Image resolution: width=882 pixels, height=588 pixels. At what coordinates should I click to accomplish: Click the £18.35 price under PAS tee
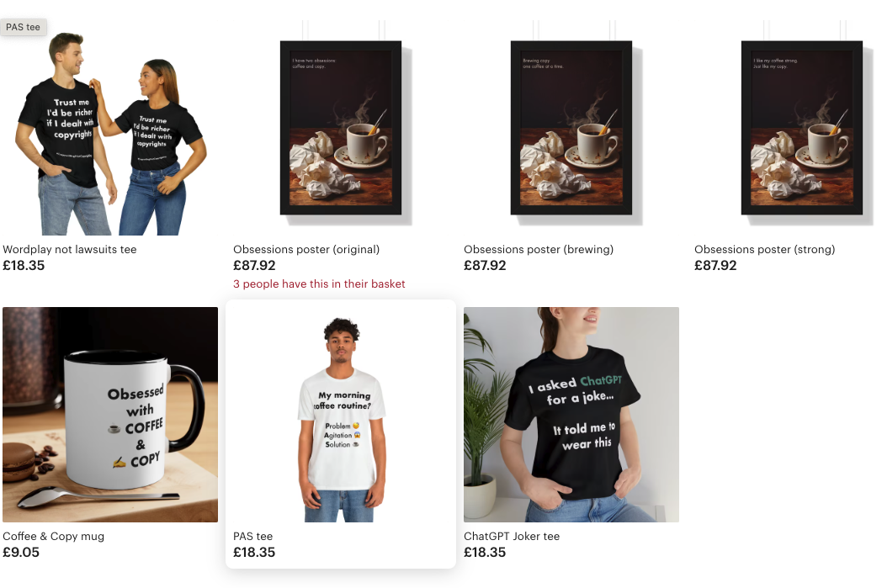pos(254,553)
